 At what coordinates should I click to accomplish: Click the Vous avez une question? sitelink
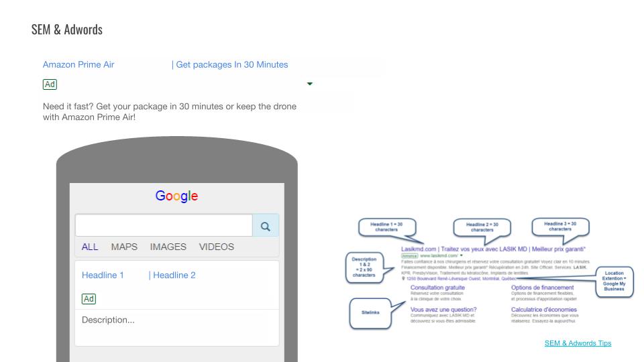(443, 310)
